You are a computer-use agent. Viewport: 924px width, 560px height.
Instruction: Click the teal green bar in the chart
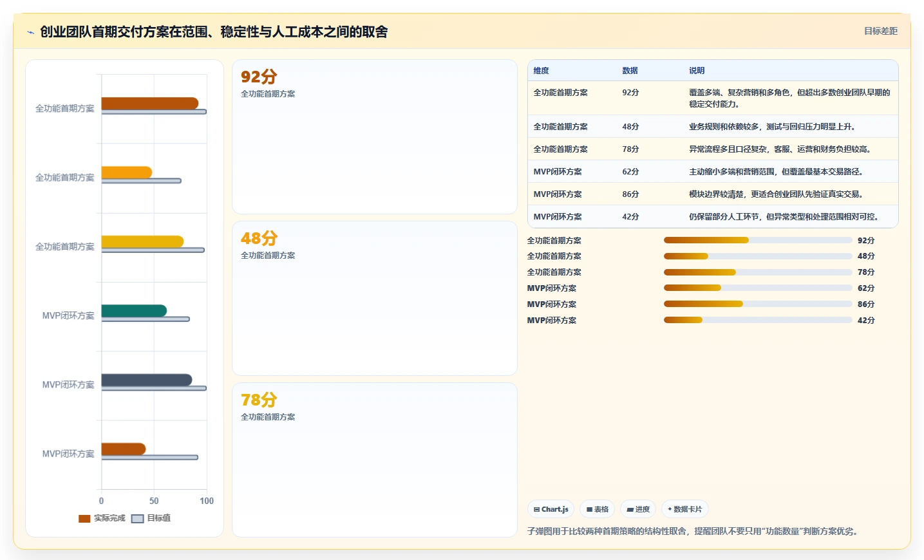[x=134, y=311]
